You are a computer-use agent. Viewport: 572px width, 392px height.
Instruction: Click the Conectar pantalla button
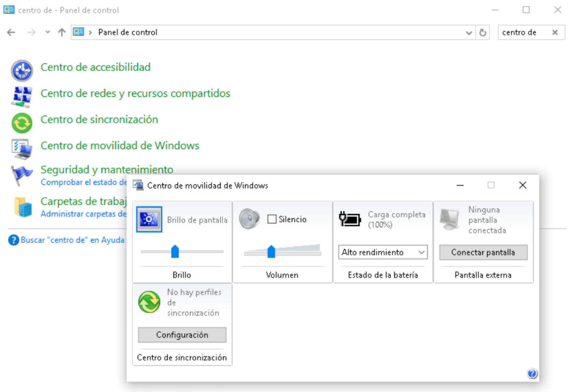483,252
